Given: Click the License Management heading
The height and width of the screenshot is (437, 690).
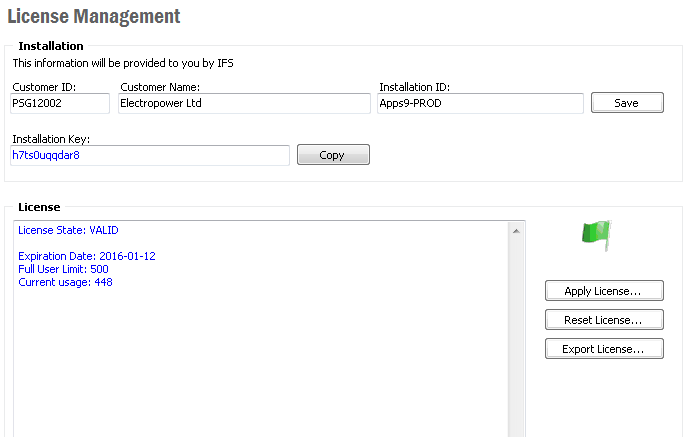Looking at the screenshot, I should click(94, 17).
